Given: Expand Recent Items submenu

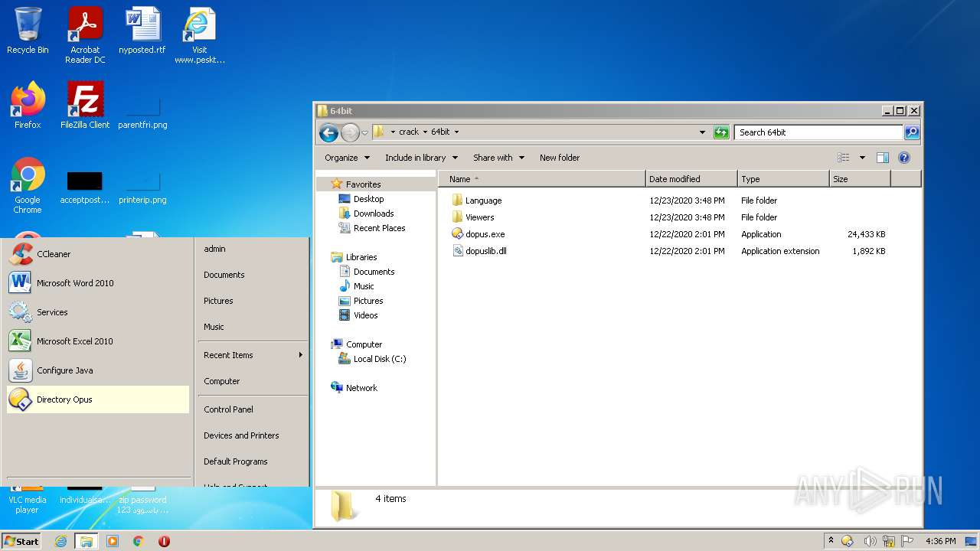Looking at the screenshot, I should 253,355.
